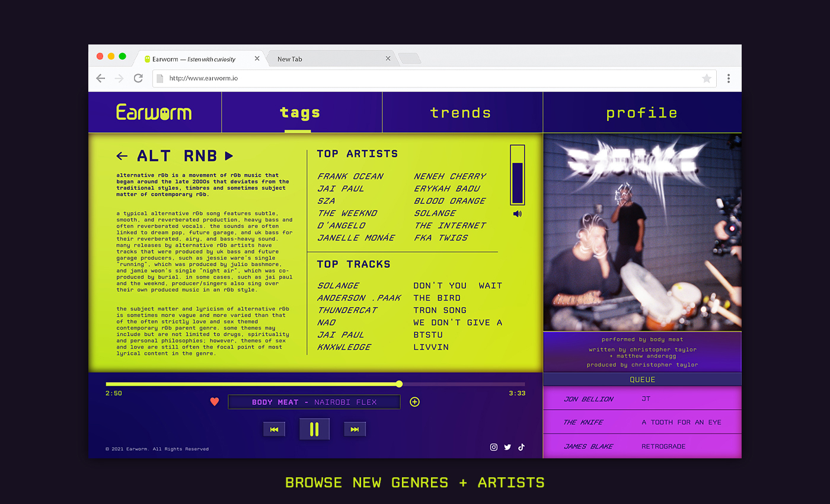
Task: Select artist Blood Orange
Action: 450,201
